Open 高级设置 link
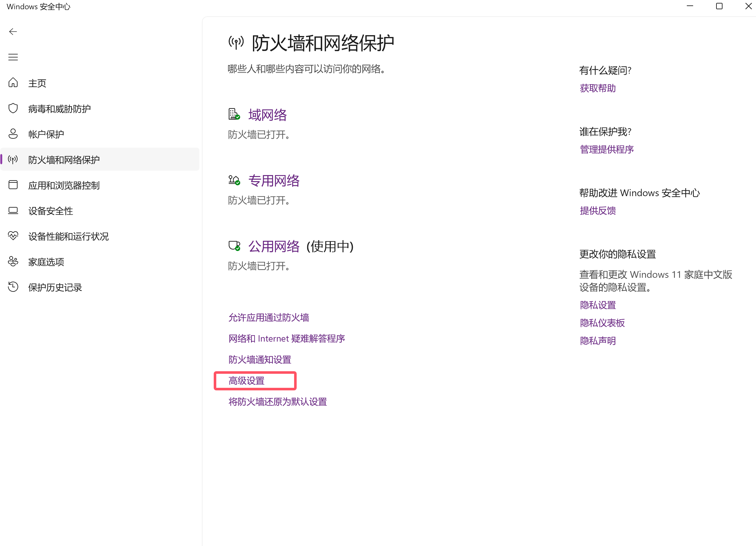The image size is (756, 546). pos(246,381)
